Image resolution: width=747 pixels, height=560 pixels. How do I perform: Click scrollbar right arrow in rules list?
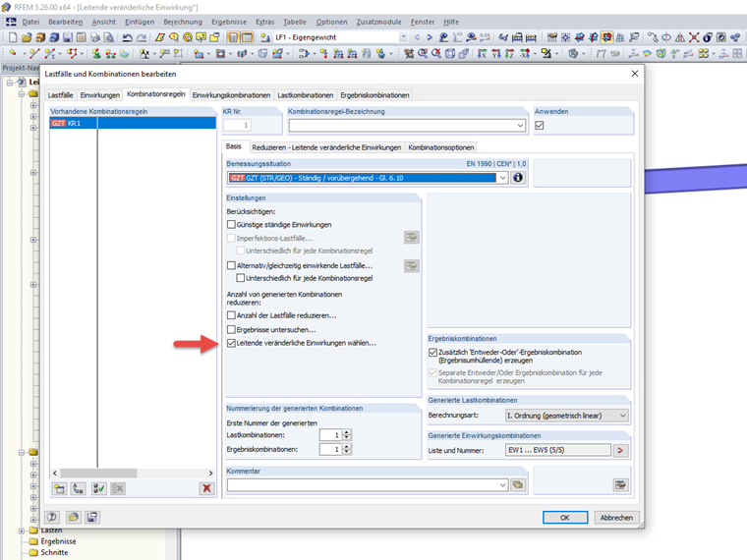[x=210, y=474]
